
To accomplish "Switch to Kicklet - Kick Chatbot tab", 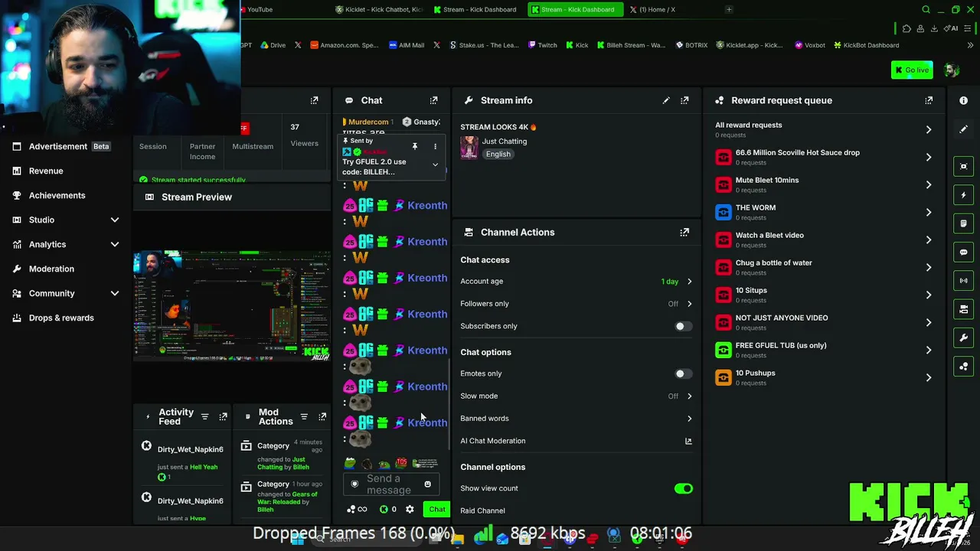I will click(x=379, y=9).
